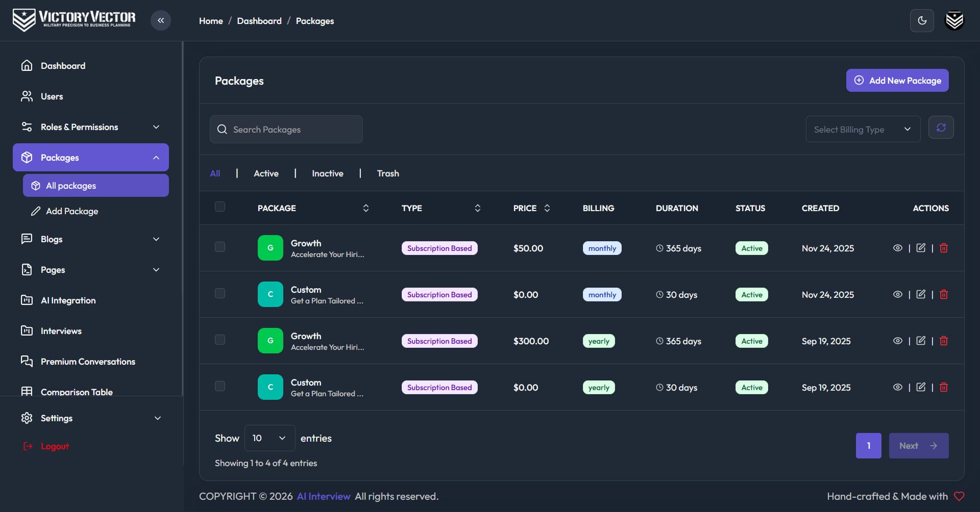Tick checkbox for monthly Growth package
The height and width of the screenshot is (512, 980).
(x=220, y=247)
